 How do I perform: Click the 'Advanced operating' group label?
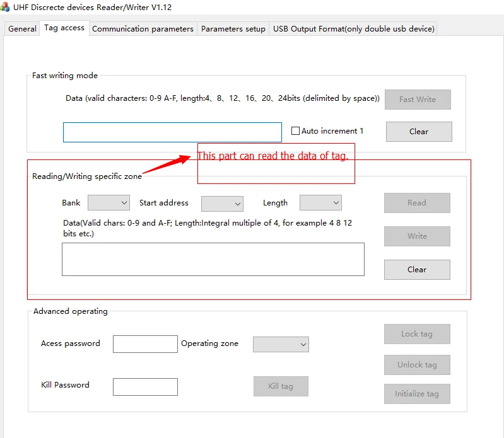click(x=71, y=311)
